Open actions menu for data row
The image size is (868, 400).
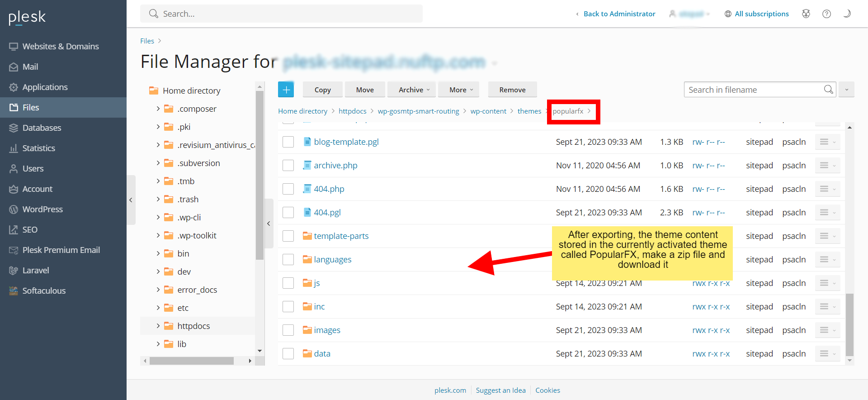(x=828, y=354)
